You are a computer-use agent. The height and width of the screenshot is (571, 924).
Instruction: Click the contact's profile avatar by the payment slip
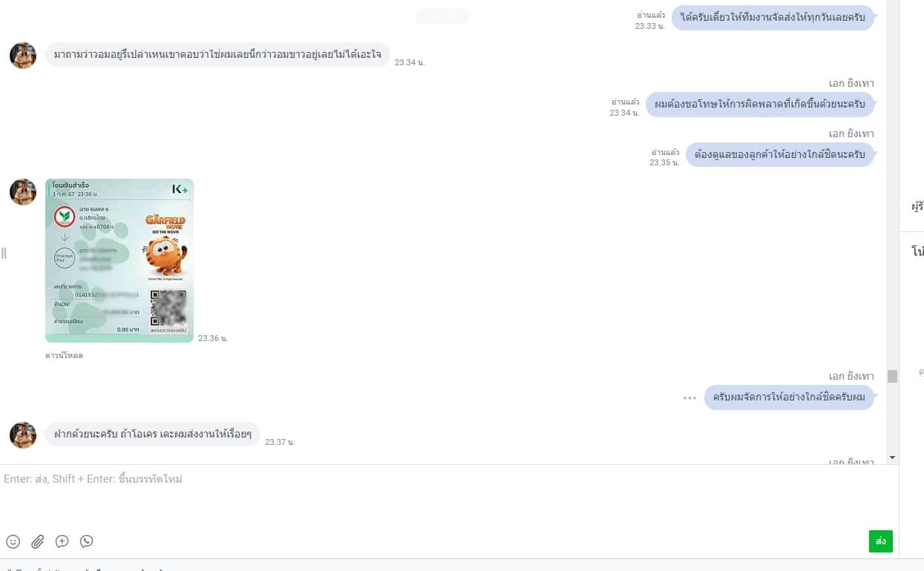[22, 191]
